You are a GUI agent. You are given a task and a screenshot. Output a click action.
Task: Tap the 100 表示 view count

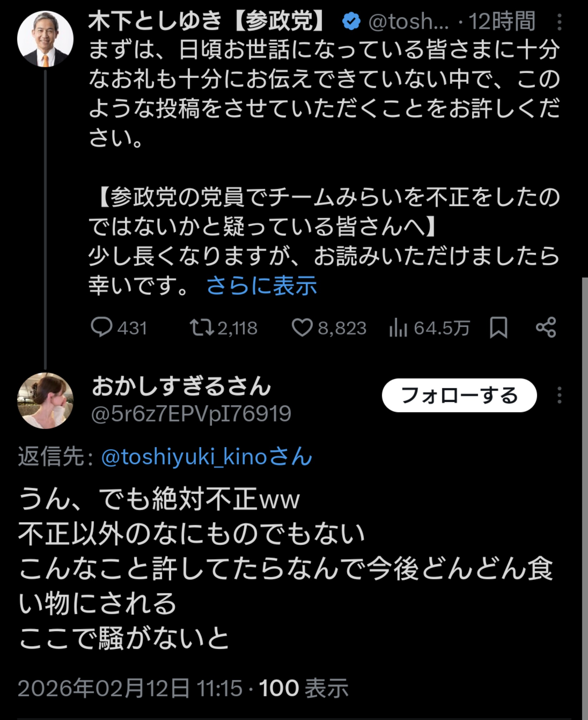click(303, 687)
